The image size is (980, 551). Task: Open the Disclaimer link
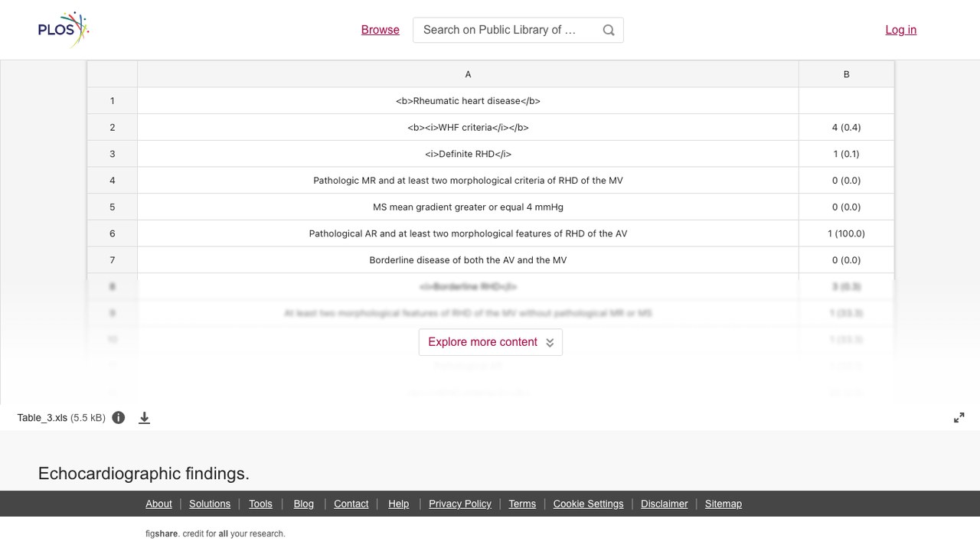(x=665, y=504)
